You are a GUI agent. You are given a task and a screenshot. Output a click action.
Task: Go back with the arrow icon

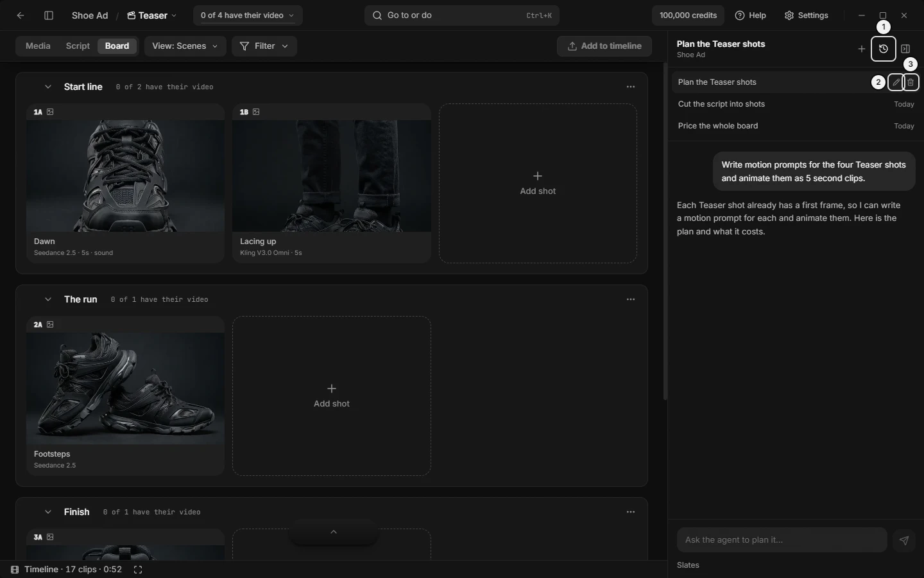tap(21, 15)
